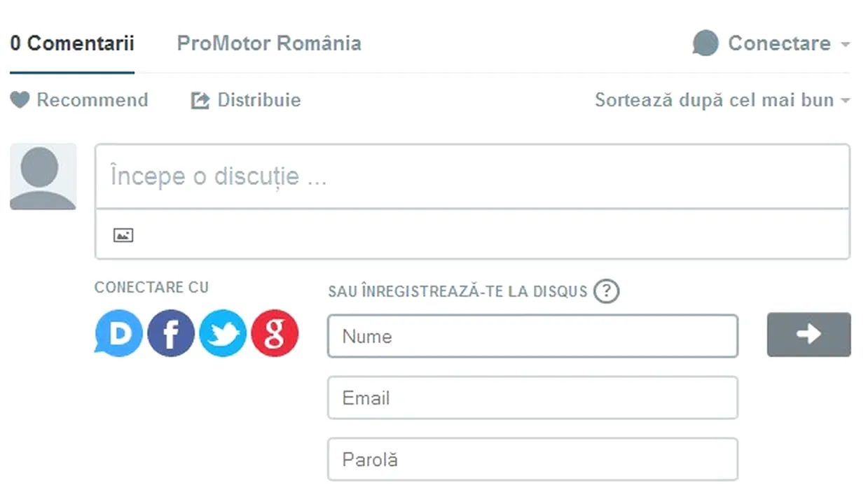The image size is (868, 490).
Task: Focus the Parolă password field
Action: [x=532, y=459]
